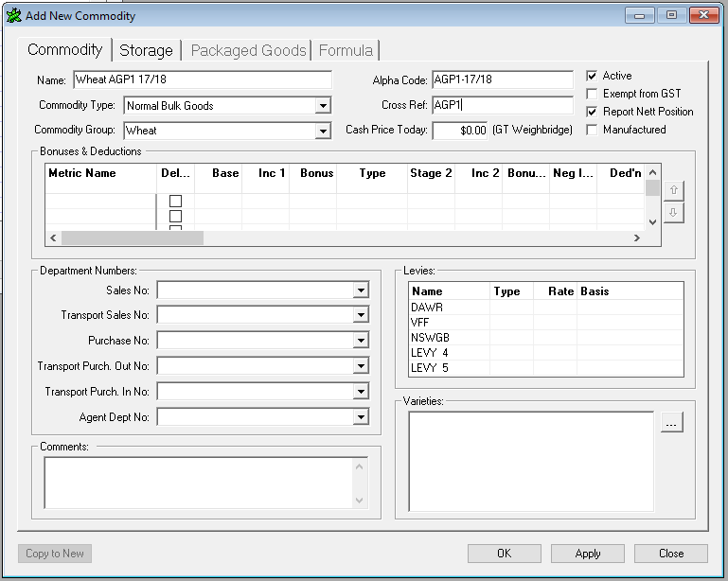Enable Exempt from GST checkbox
Screen dimensions: 728x581
[x=592, y=94]
